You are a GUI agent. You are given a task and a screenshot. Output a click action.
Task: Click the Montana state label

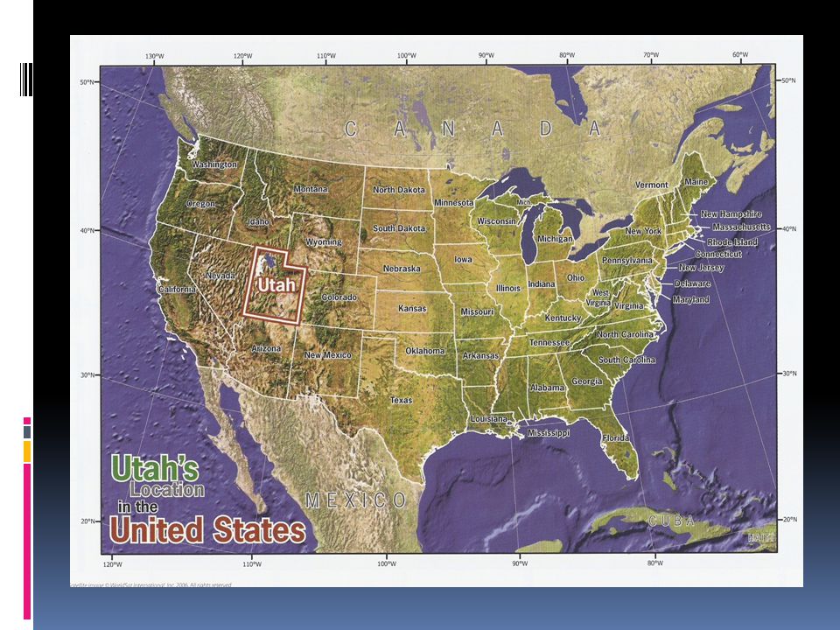[x=311, y=189]
